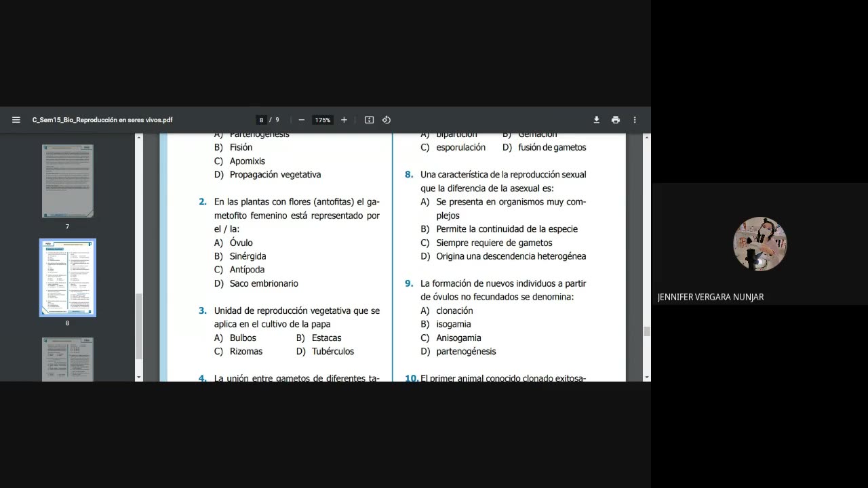Click the document scroll down arrow

(x=646, y=378)
